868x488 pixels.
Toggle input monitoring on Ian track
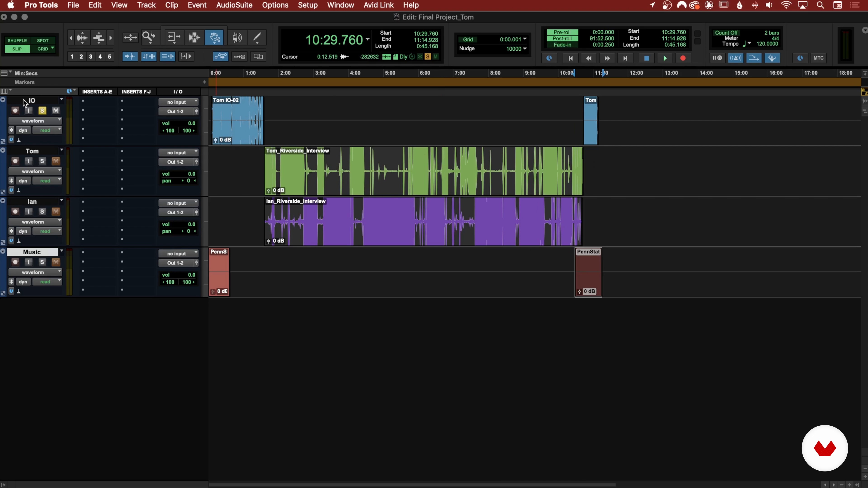tap(29, 211)
